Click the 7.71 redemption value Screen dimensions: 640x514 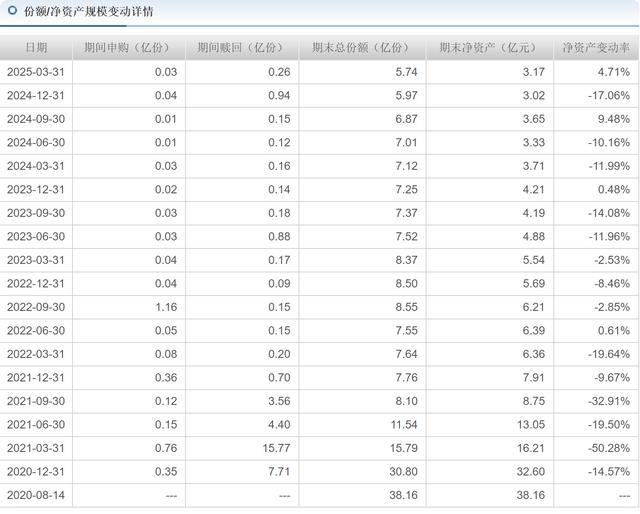pos(279,472)
